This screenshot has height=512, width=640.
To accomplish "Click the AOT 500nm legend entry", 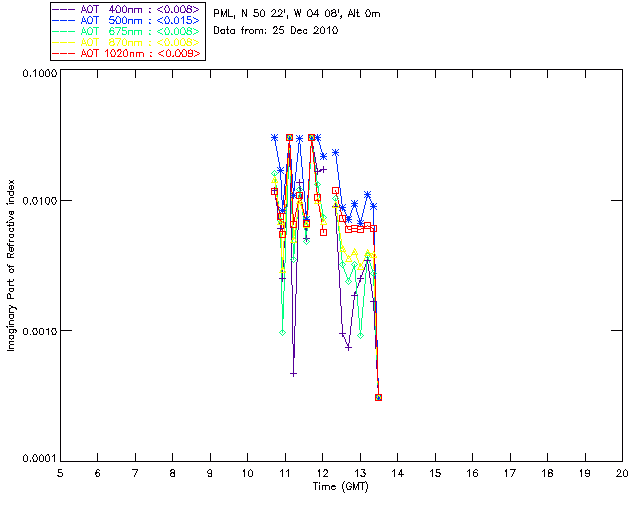I will [128, 20].
